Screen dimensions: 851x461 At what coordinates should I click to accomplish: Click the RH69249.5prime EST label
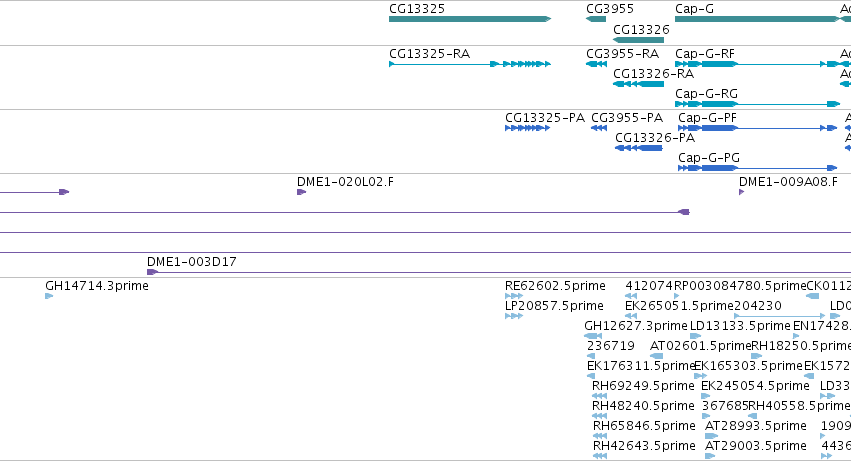tap(643, 386)
